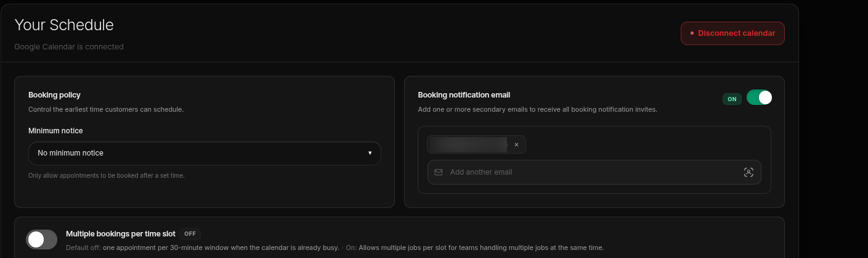Click 'Google Calendar is connected' text

(x=69, y=47)
